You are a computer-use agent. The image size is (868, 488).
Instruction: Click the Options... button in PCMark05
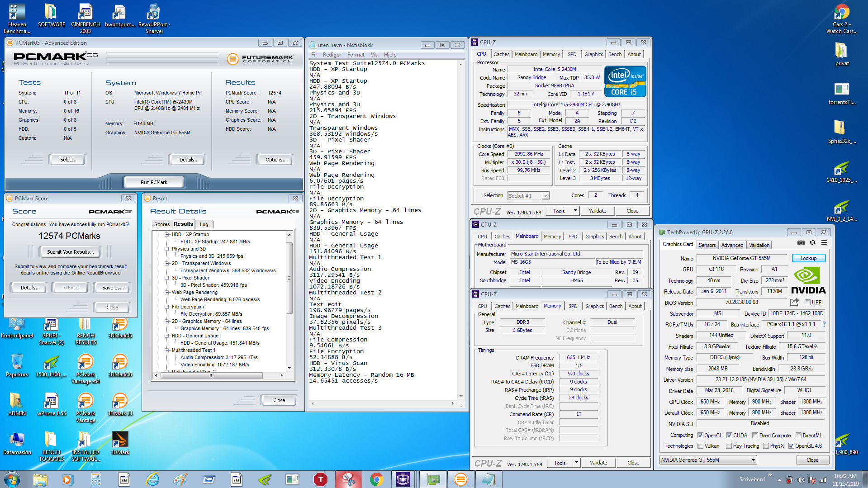[276, 160]
